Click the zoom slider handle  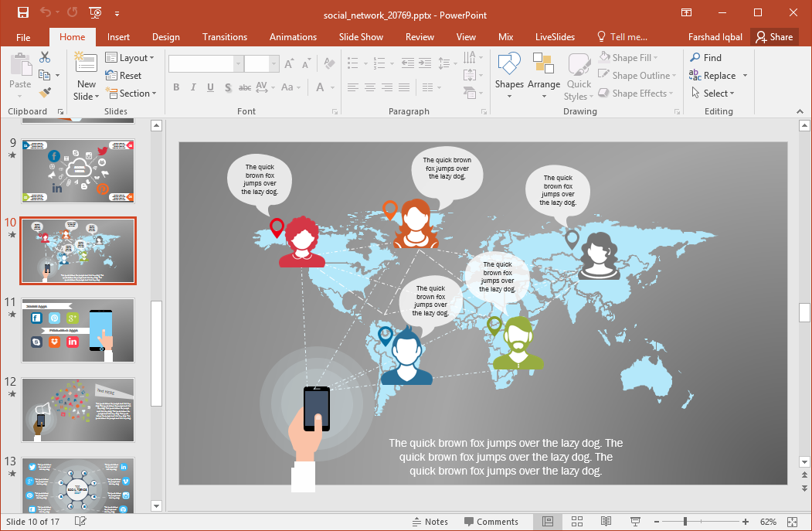pos(685,522)
